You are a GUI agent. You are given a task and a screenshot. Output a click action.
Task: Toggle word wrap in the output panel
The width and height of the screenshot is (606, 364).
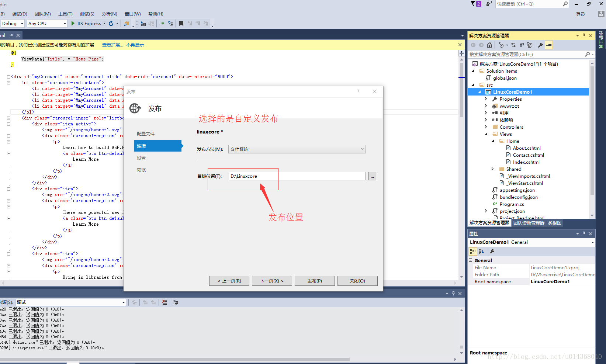(x=176, y=302)
